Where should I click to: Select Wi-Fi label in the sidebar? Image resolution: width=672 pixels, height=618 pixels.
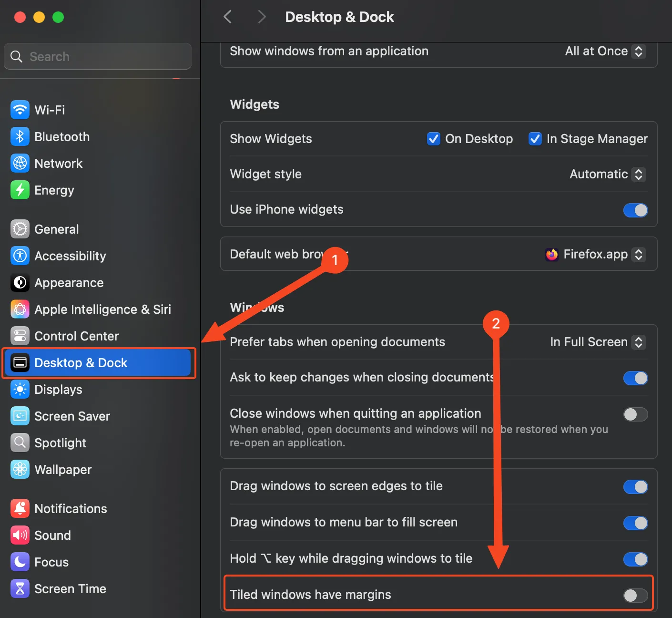coord(50,110)
